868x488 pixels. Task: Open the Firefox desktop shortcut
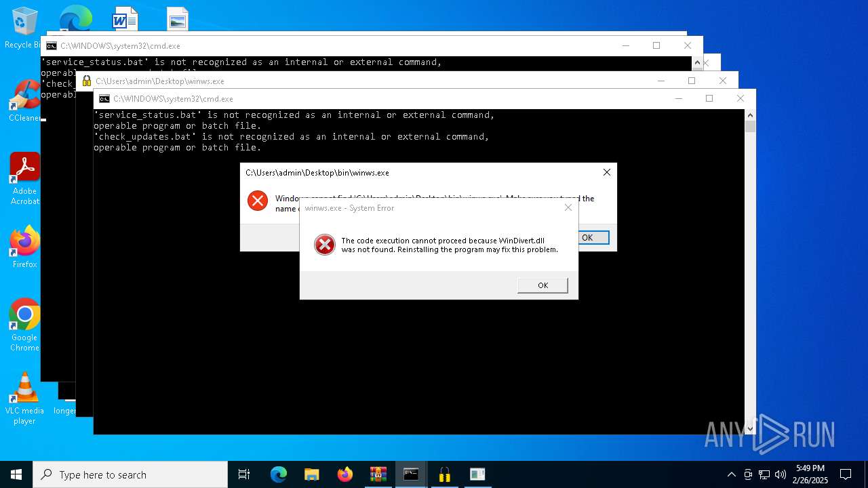click(x=25, y=247)
